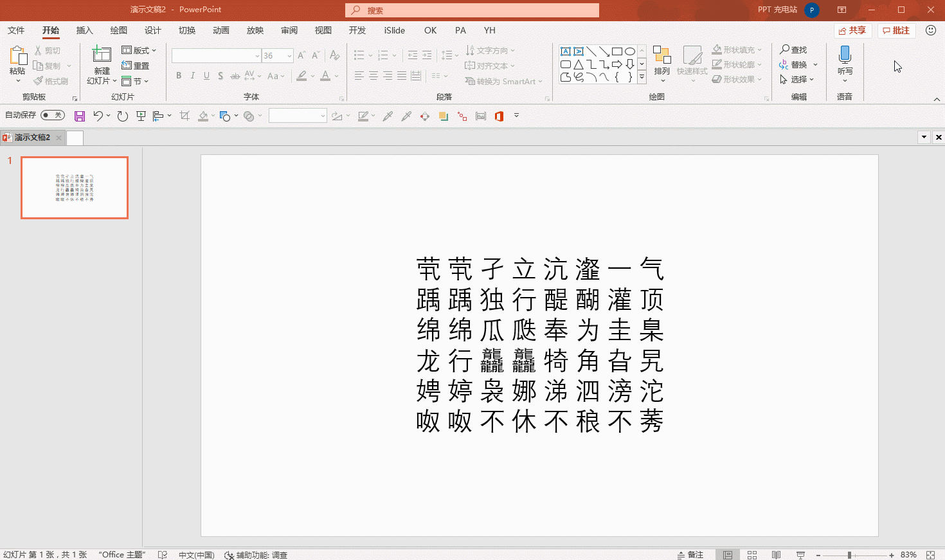Start slideshow from beginning icon
945x560 pixels.
(141, 116)
